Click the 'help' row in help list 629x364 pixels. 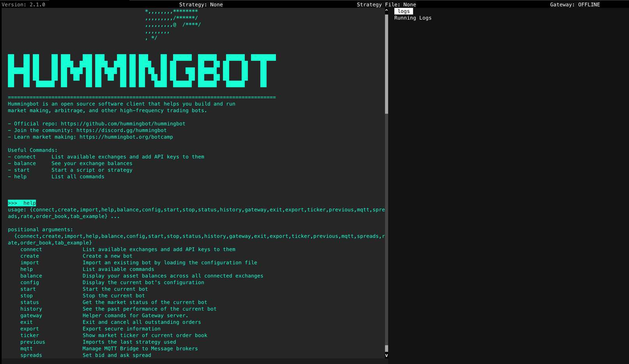[87, 269]
